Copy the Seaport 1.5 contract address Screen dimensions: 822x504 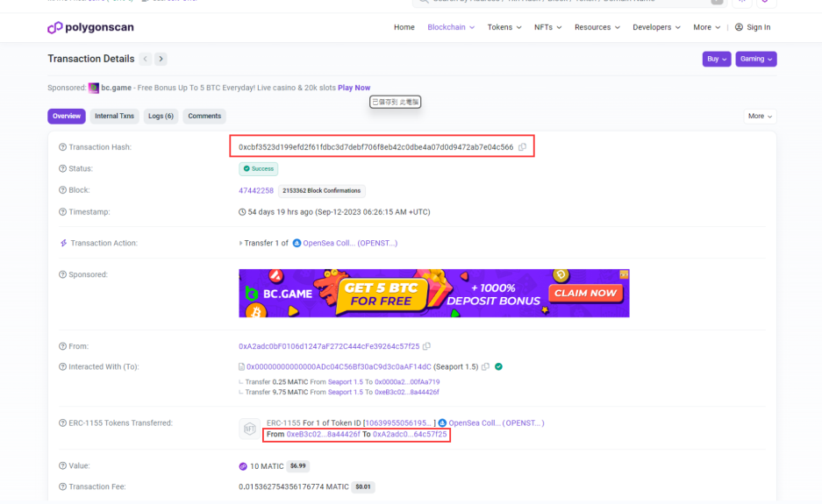click(x=485, y=366)
